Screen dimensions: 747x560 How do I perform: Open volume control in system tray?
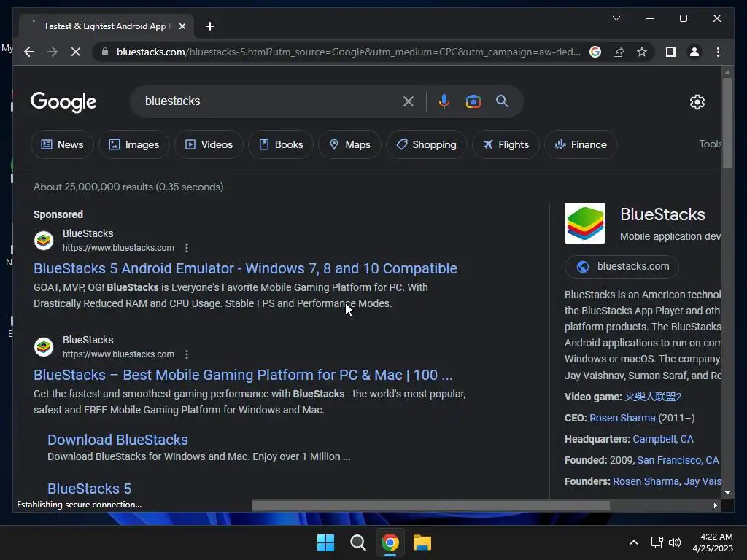(675, 542)
